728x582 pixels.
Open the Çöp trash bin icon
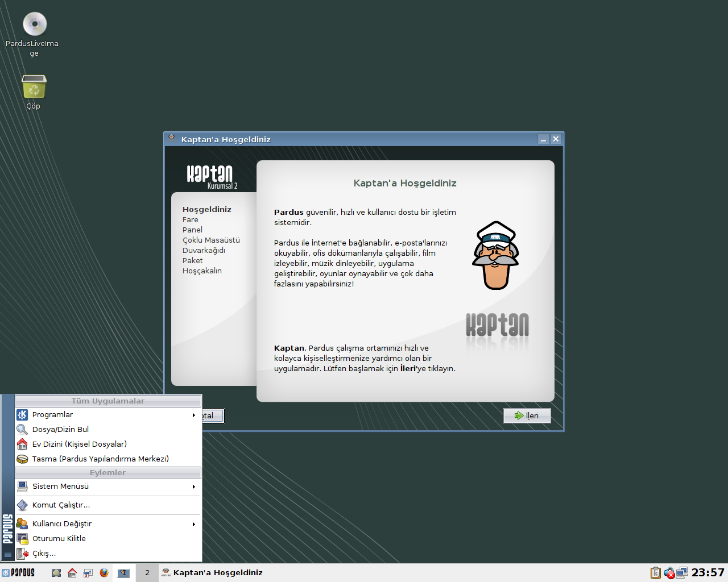pyautogui.click(x=34, y=87)
